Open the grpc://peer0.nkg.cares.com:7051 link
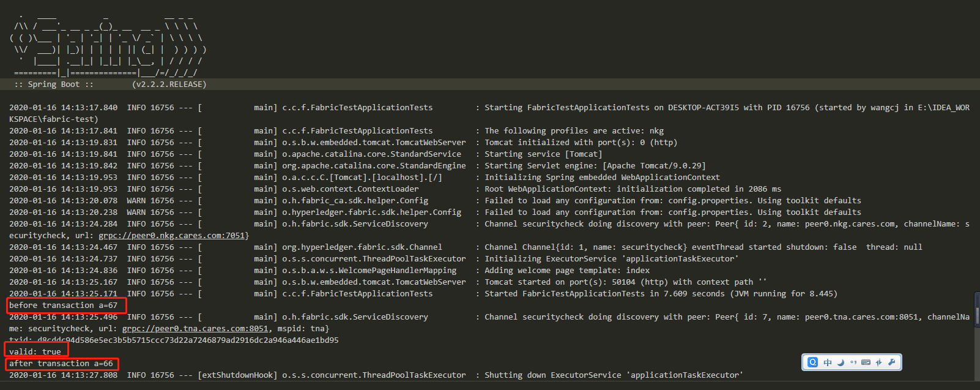The width and height of the screenshot is (980, 390). tap(172, 236)
